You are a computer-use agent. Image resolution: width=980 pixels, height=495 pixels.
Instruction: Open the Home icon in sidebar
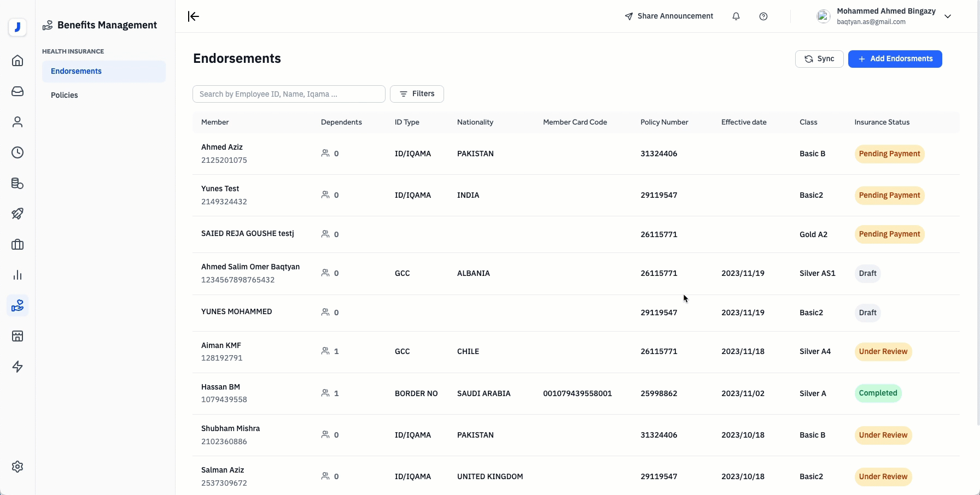tap(17, 61)
